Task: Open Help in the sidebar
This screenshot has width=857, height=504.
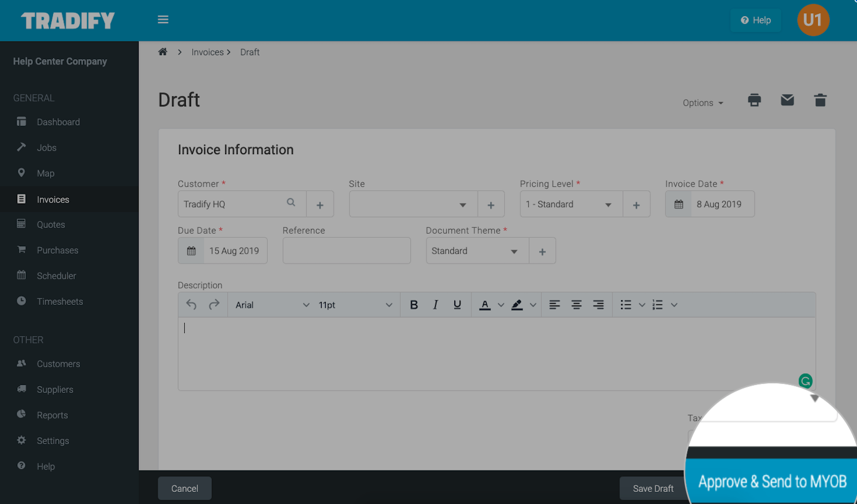Action: point(69,466)
